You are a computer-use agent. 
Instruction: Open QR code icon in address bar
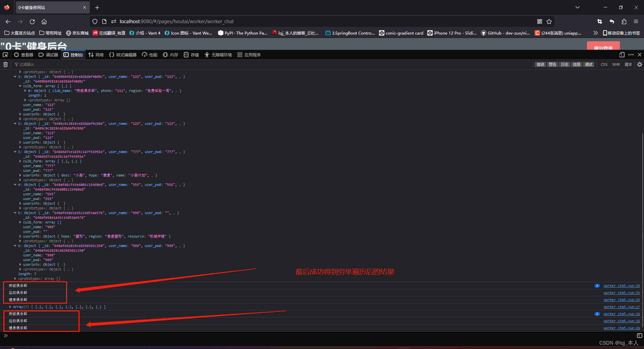coord(540,21)
